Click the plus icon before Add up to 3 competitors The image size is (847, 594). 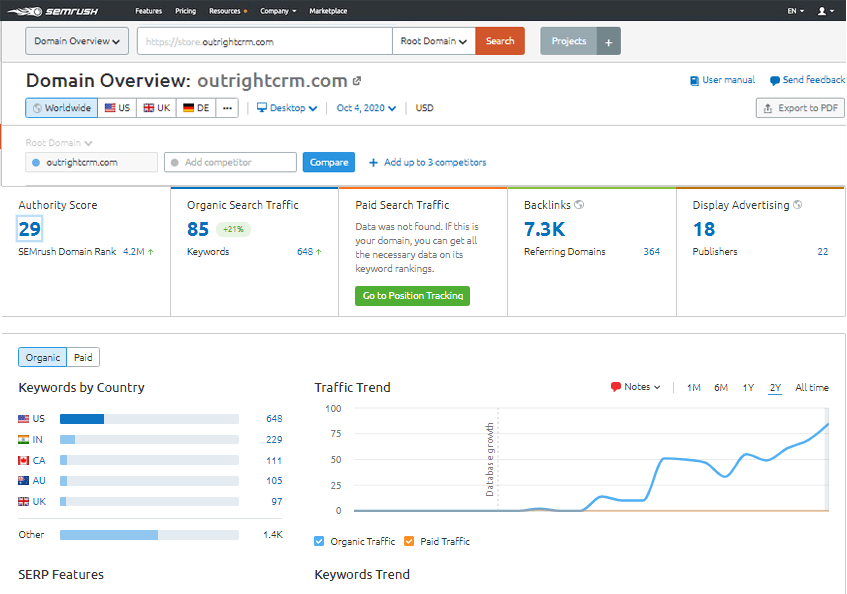pos(373,163)
